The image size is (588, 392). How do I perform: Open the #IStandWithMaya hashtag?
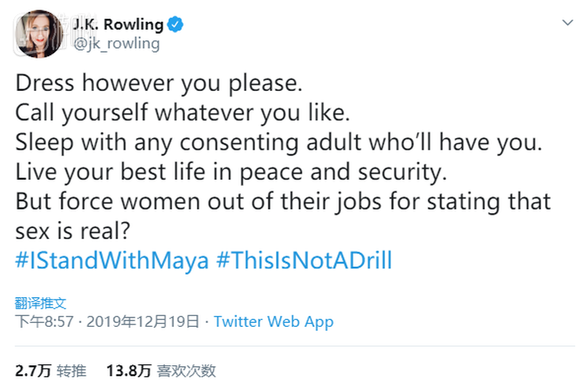(x=112, y=260)
